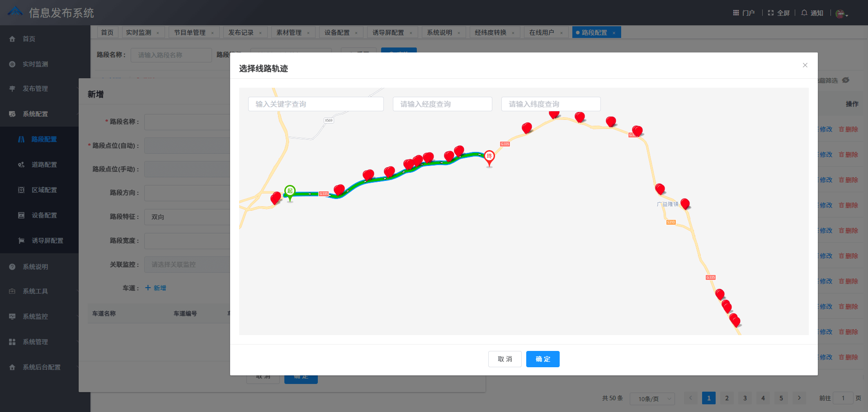Switch to the 经纬度转换 tab
Viewport: 868px width, 412px height.
pos(491,32)
